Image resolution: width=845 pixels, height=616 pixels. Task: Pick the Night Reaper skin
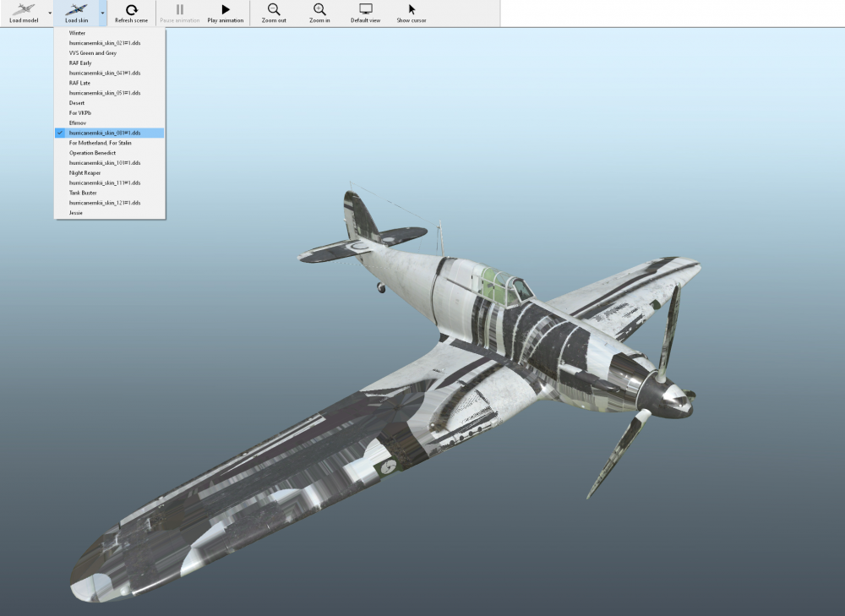point(84,172)
